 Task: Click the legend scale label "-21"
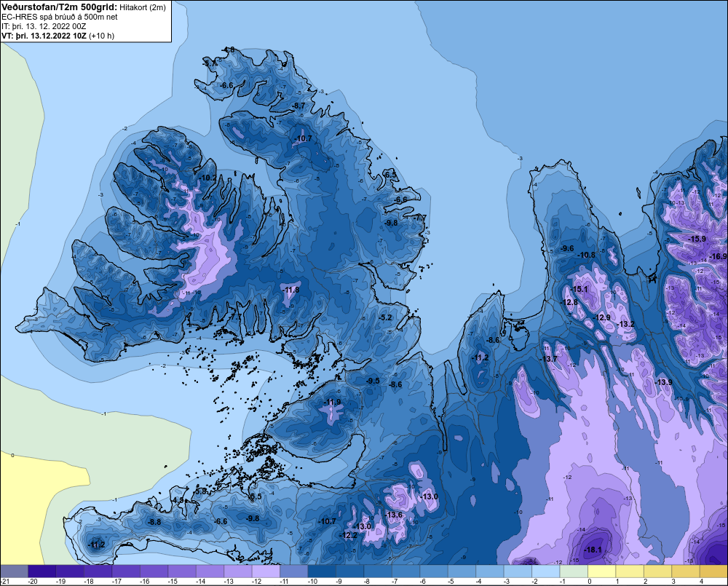click(6, 582)
